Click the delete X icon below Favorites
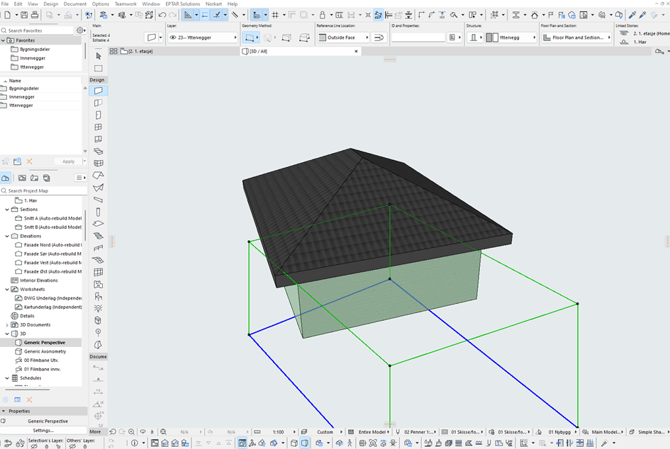Viewport: 670px width, 449px height. pyautogui.click(x=30, y=161)
